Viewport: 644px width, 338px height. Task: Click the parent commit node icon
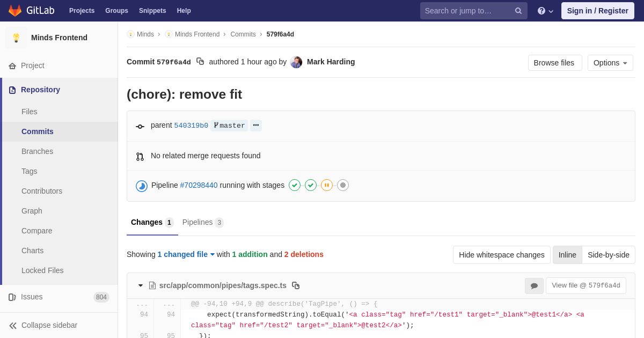140,126
